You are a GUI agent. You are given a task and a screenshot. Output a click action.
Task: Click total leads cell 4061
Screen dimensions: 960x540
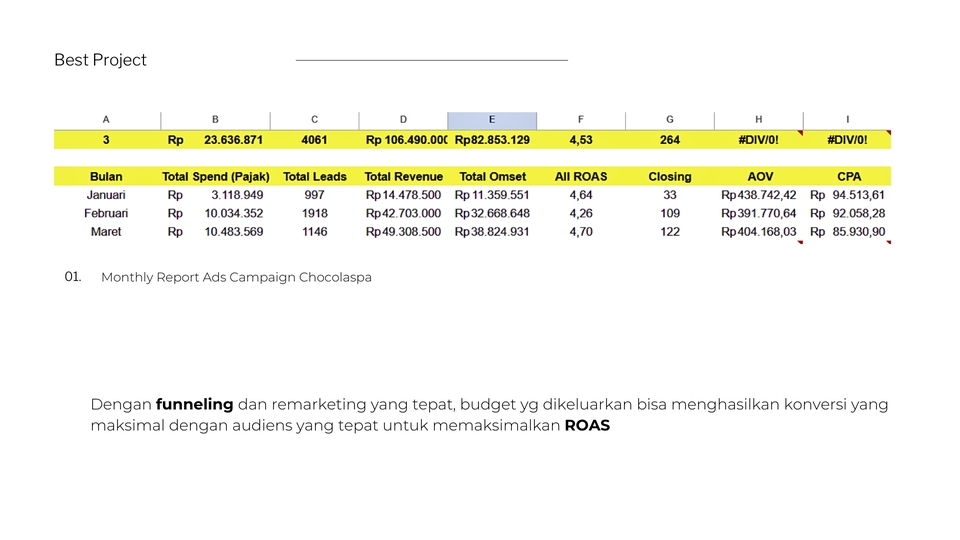pyautogui.click(x=314, y=140)
